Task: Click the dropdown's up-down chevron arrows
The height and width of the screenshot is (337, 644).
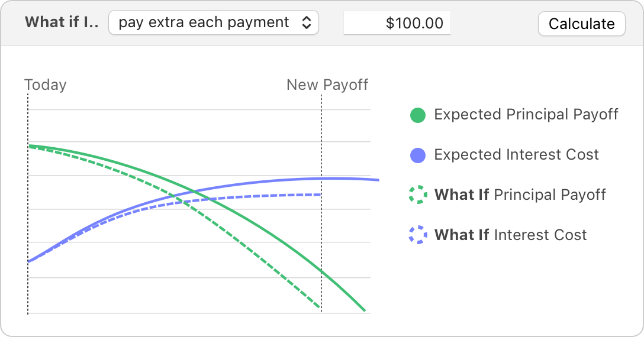Action: coord(307,22)
